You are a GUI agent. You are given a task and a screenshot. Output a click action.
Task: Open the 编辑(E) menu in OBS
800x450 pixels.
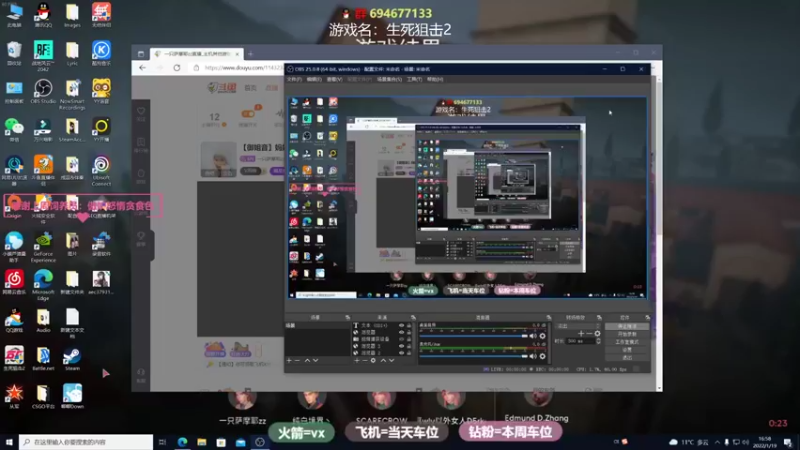tap(314, 80)
